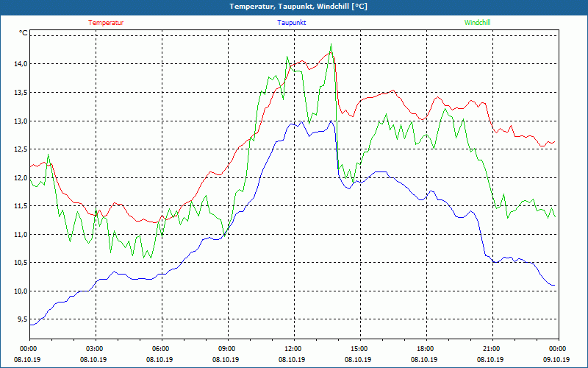Viewport: 588px width, 368px height.
Task: Click the 12,5 y-axis value
Action: [x=22, y=149]
